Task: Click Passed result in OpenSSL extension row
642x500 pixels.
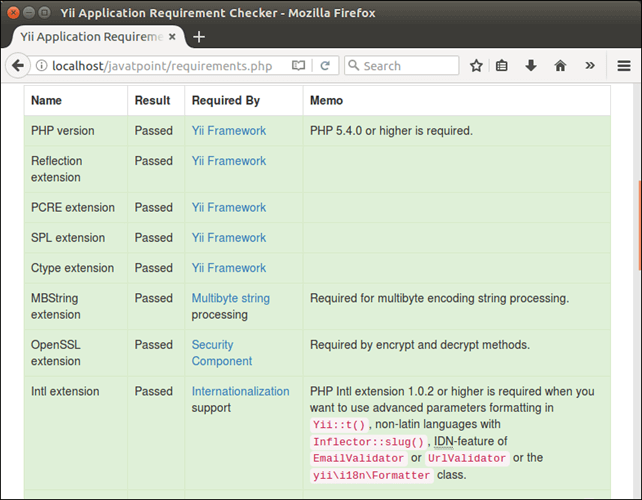Action: pos(154,345)
